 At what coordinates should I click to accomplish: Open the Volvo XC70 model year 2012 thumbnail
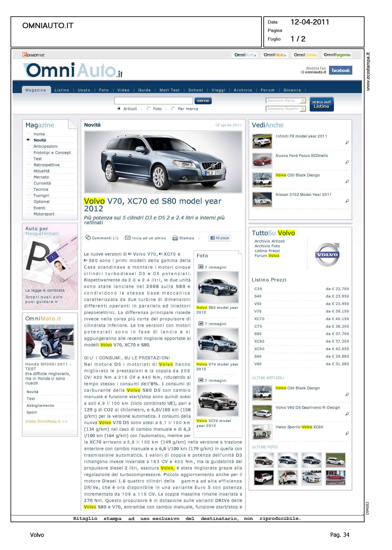[218, 400]
